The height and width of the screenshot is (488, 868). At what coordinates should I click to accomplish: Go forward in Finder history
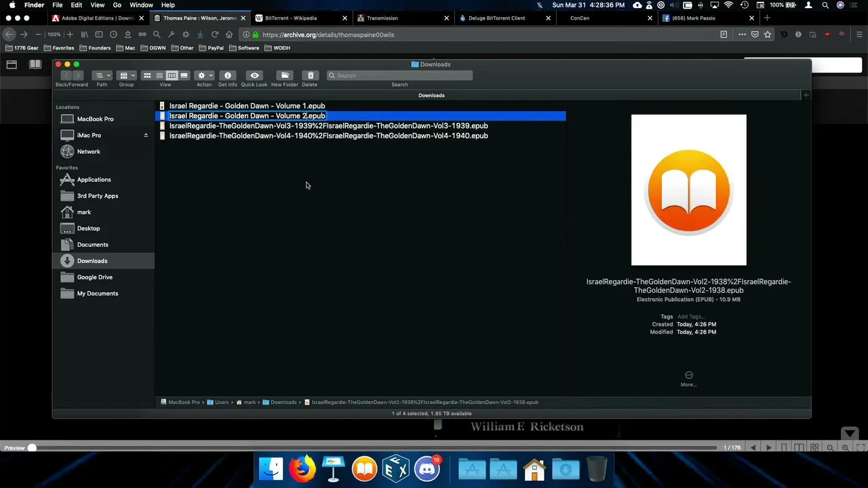pyautogui.click(x=78, y=75)
